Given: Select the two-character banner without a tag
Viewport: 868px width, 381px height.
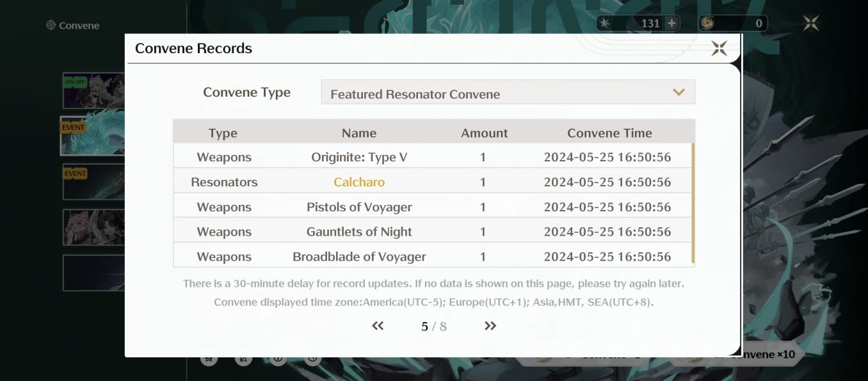Looking at the screenshot, I should click(93, 227).
